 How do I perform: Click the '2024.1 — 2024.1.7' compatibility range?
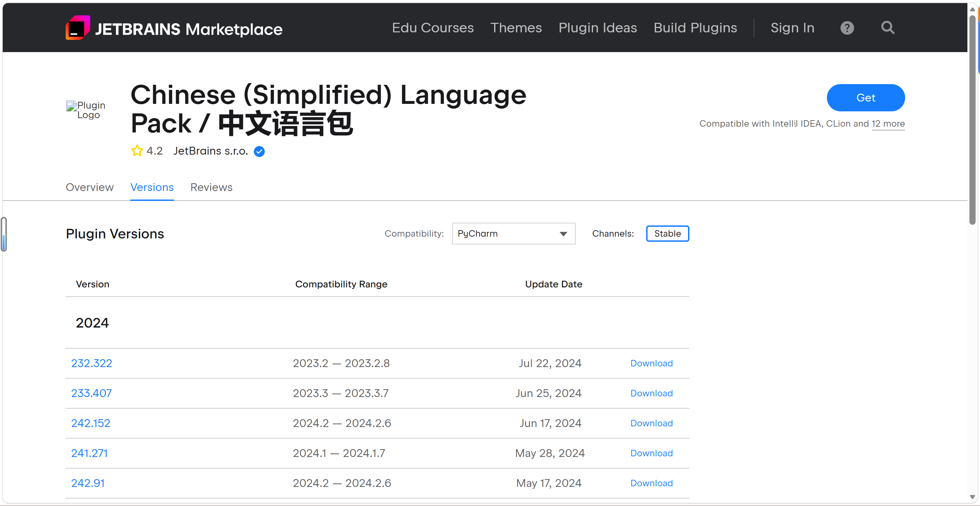pyautogui.click(x=339, y=454)
